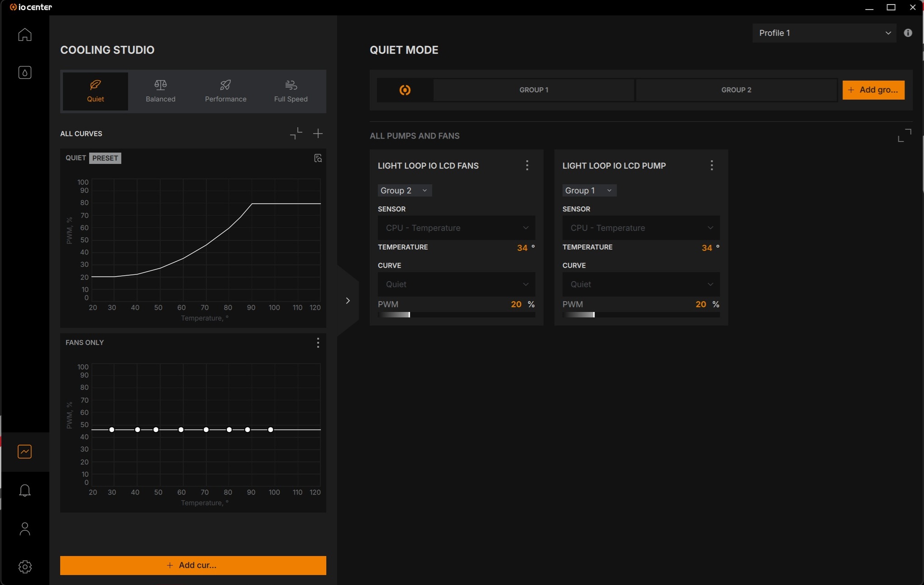The height and width of the screenshot is (585, 924).
Task: Click the LCD Fans PWM slider bar
Action: tap(456, 315)
